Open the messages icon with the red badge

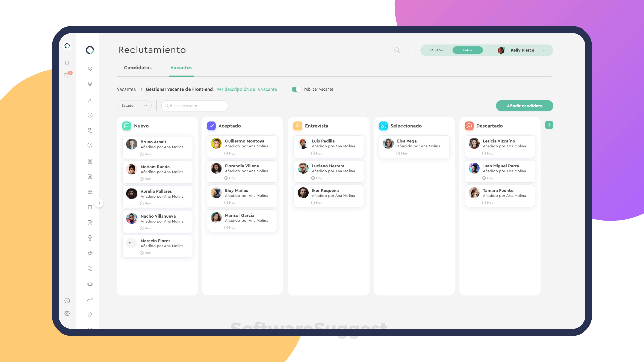[67, 75]
